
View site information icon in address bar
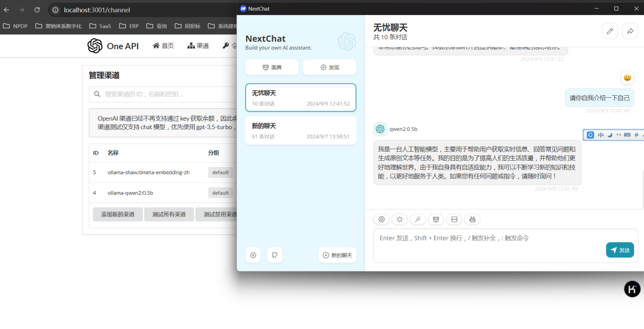(x=55, y=10)
